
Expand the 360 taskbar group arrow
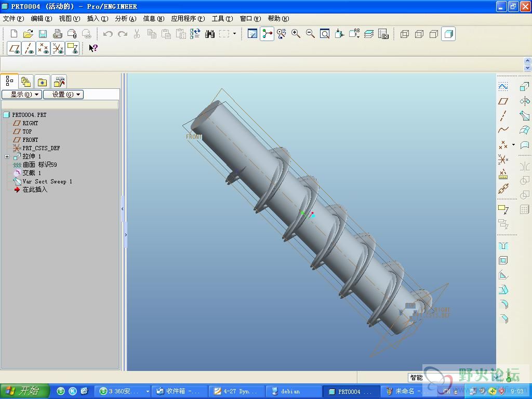pos(148,391)
